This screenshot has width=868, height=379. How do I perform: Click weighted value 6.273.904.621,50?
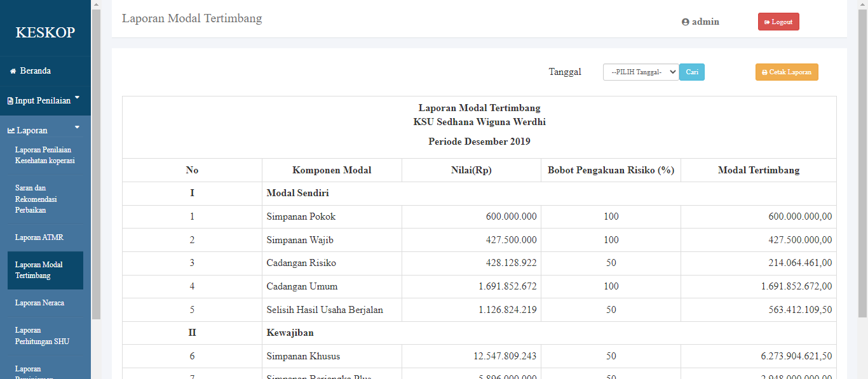click(796, 356)
